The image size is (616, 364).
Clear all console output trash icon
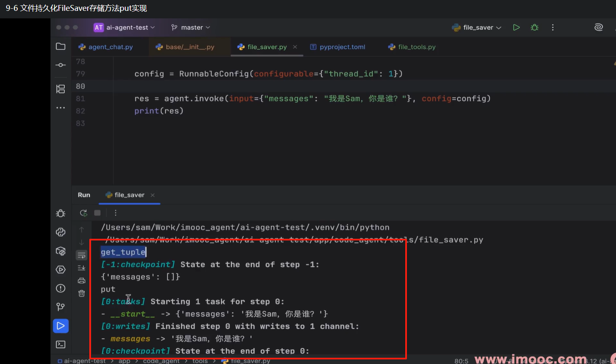click(x=81, y=293)
